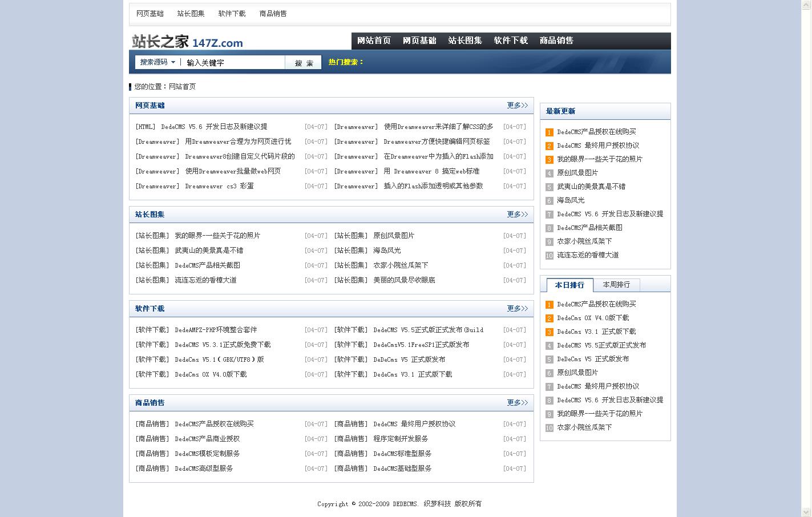Open DedeCMS产品授权在线购买 in 最新更新
The height and width of the screenshot is (517, 812).
point(596,132)
